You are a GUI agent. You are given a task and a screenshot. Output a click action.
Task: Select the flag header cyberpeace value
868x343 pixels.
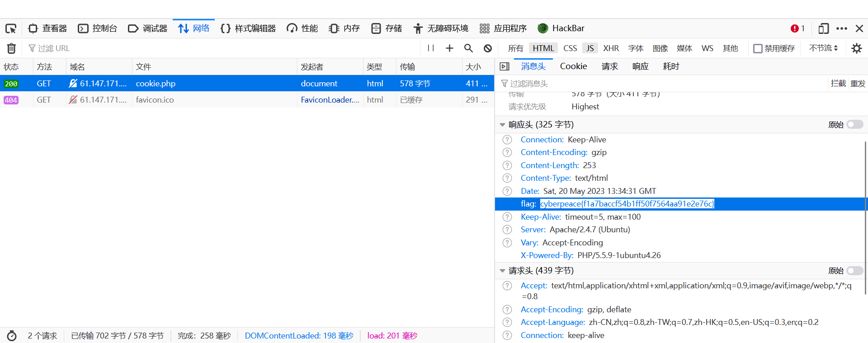pyautogui.click(x=627, y=204)
